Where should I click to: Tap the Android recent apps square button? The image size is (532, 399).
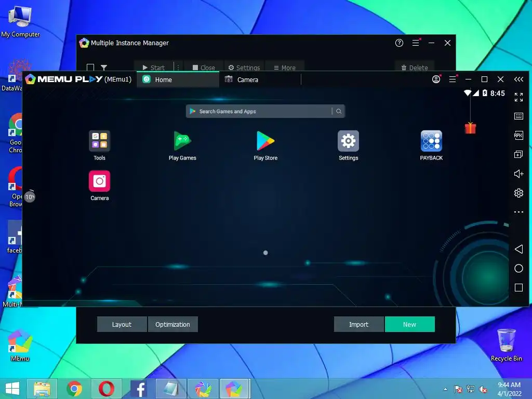[x=518, y=288]
